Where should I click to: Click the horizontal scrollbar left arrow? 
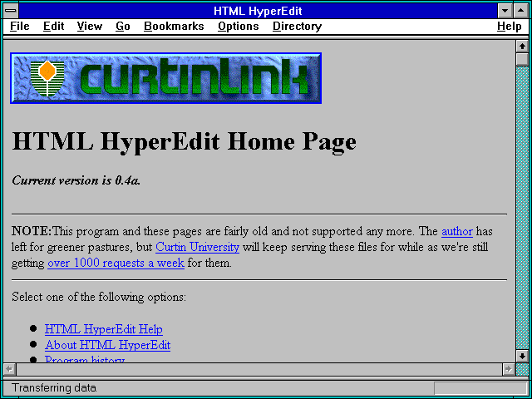click(9, 369)
